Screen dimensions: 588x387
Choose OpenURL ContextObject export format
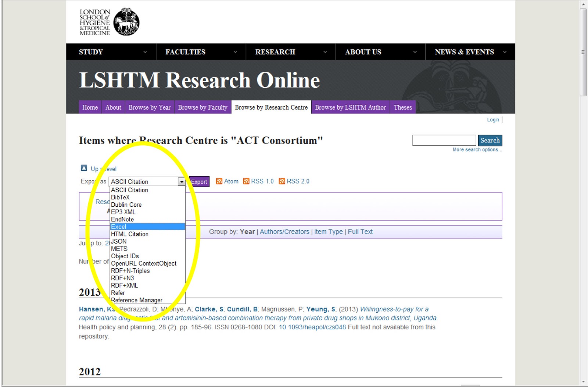[147, 263]
